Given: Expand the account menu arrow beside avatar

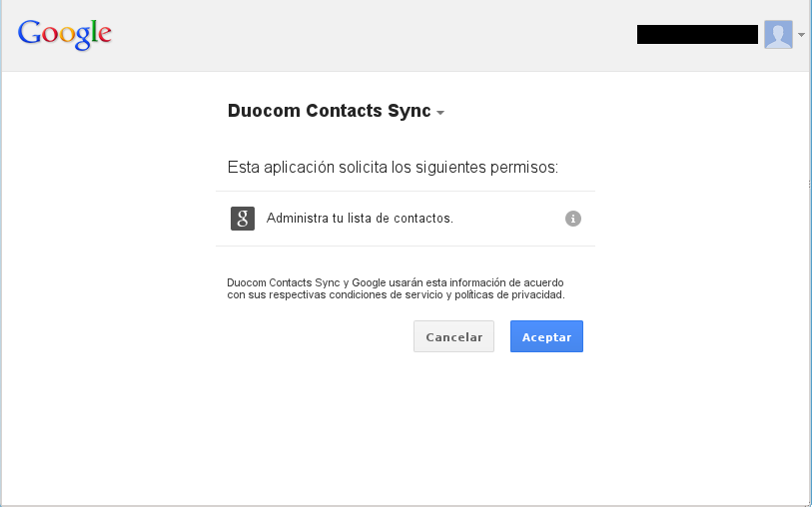Looking at the screenshot, I should [801, 35].
